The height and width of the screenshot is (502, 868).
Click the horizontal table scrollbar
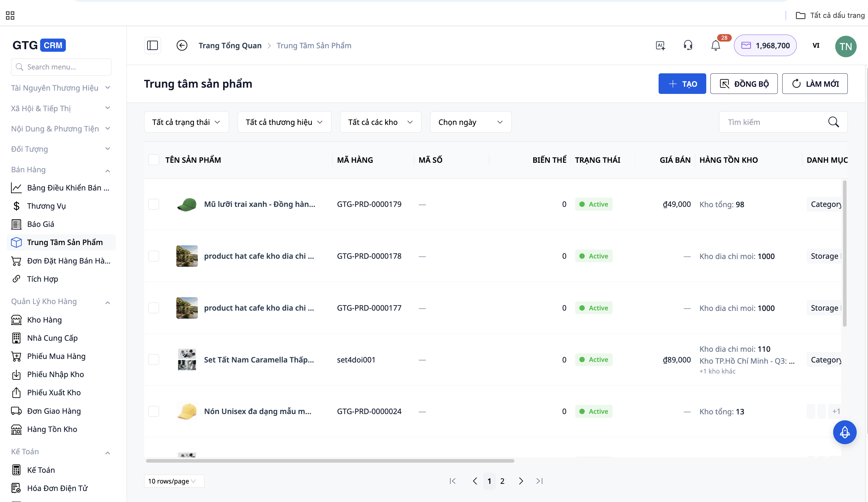click(x=330, y=461)
